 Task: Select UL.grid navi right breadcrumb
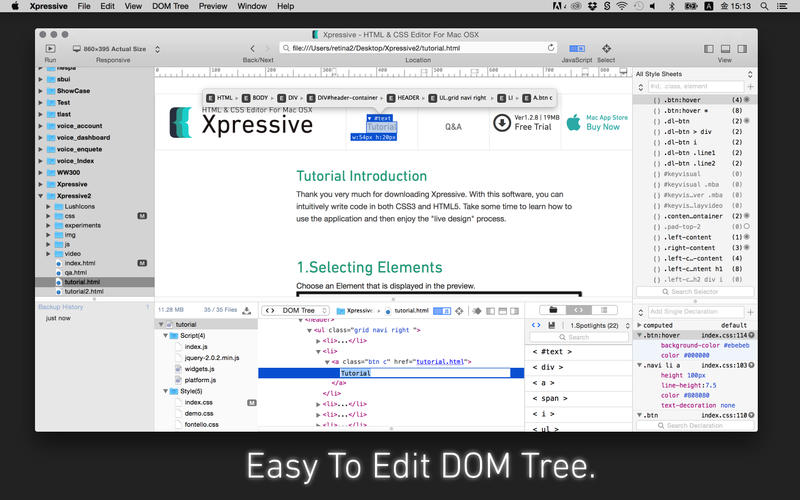click(x=458, y=97)
